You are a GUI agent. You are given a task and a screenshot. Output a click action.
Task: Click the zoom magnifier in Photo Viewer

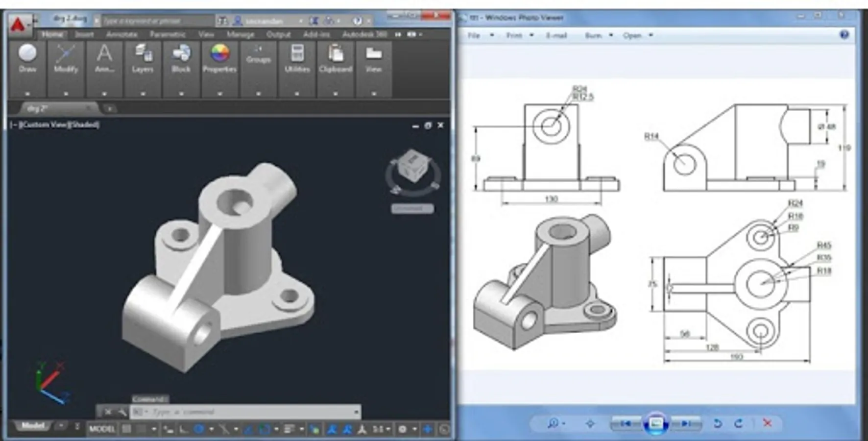pyautogui.click(x=553, y=423)
